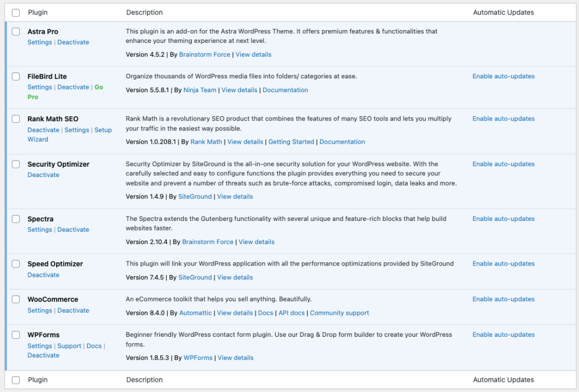Open FileBird Lite Documentation link
Viewport: 579px width, 392px height.
(x=285, y=90)
